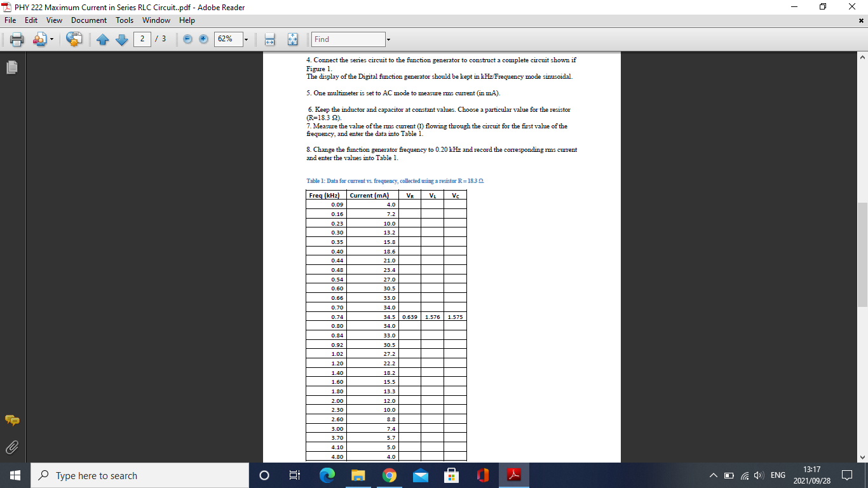The width and height of the screenshot is (868, 488).
Task: Click the Fit Width toolbar icon
Action: [x=269, y=39]
